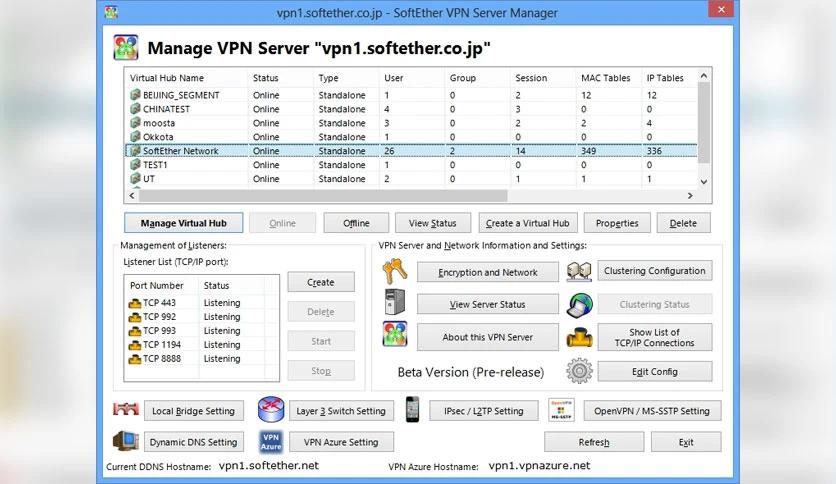Click the keys icon beside Encryption and Network

coord(395,271)
